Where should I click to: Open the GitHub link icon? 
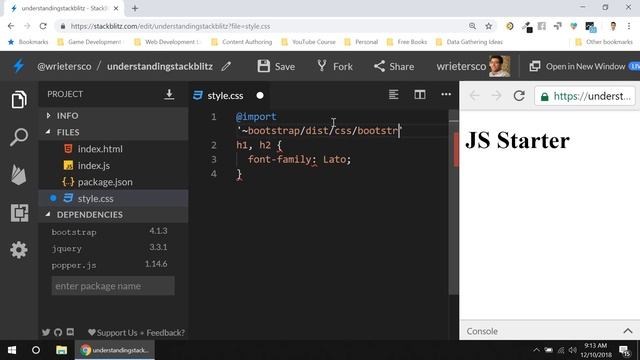tap(58, 332)
